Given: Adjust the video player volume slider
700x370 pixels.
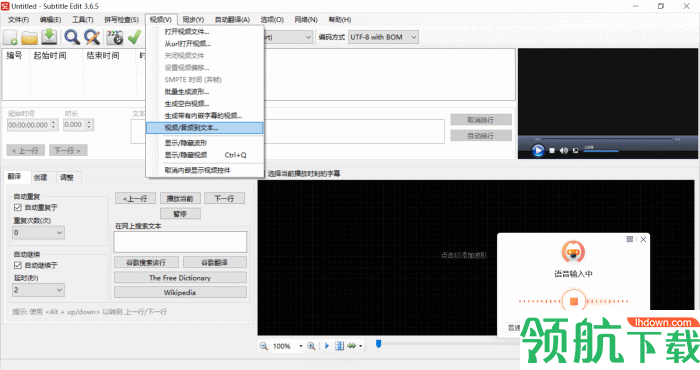Looking at the screenshot, I should tap(601, 151).
